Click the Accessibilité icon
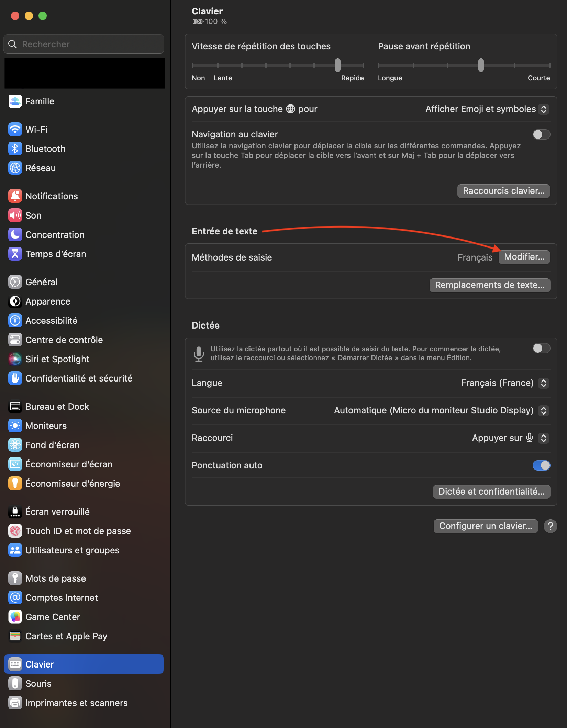 pos(15,321)
